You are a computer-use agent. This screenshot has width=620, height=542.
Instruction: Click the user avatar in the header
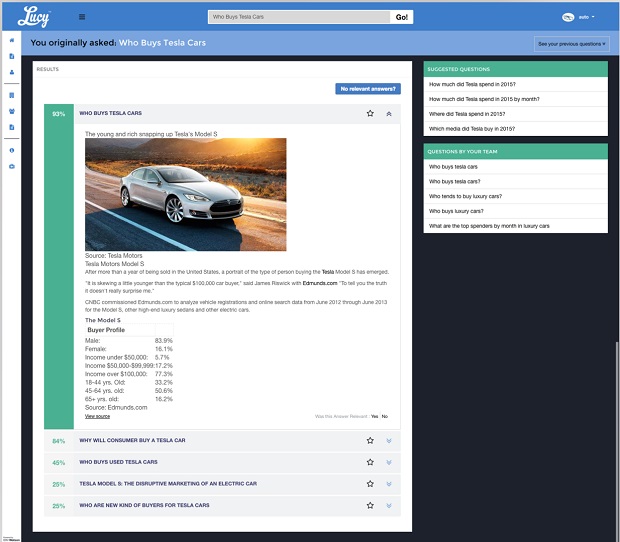click(x=568, y=17)
